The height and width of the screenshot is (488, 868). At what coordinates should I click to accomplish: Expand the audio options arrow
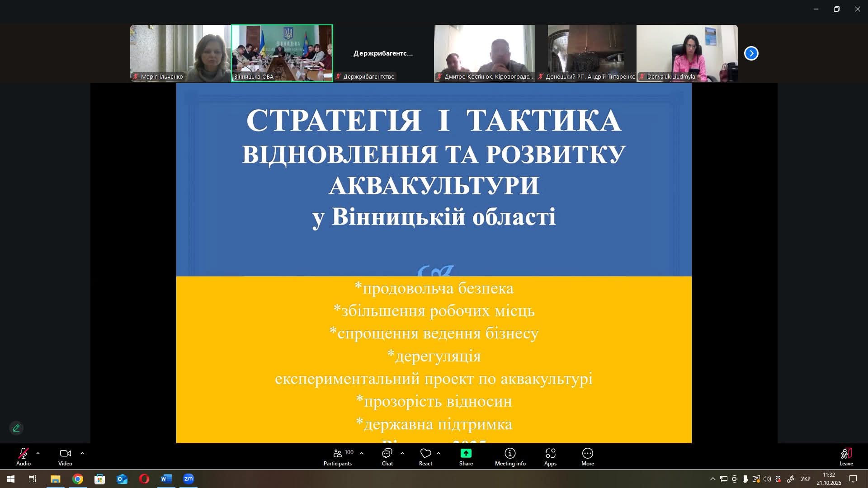pyautogui.click(x=38, y=453)
